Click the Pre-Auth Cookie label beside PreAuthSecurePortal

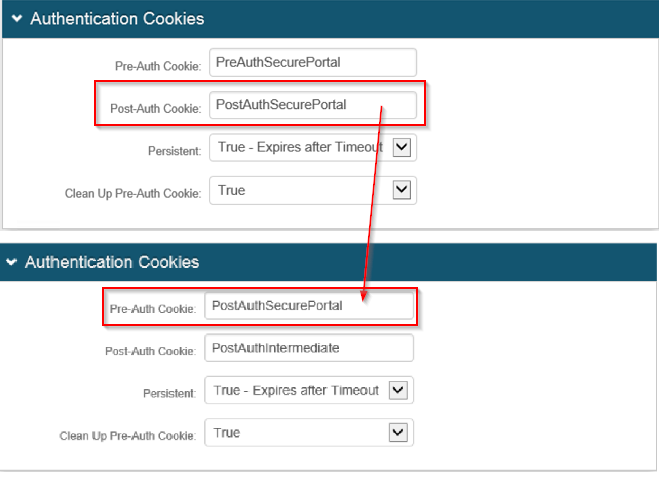pyautogui.click(x=158, y=66)
